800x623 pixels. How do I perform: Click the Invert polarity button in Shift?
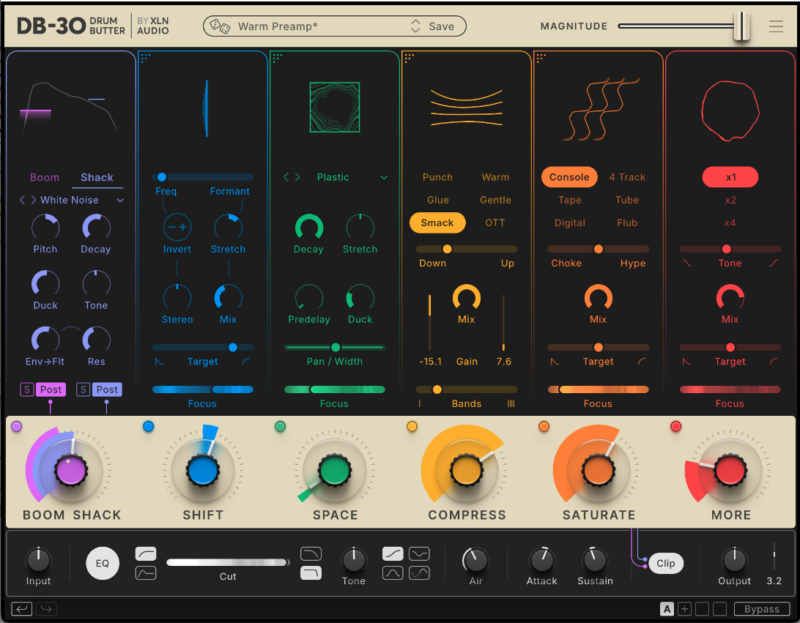coord(177,226)
